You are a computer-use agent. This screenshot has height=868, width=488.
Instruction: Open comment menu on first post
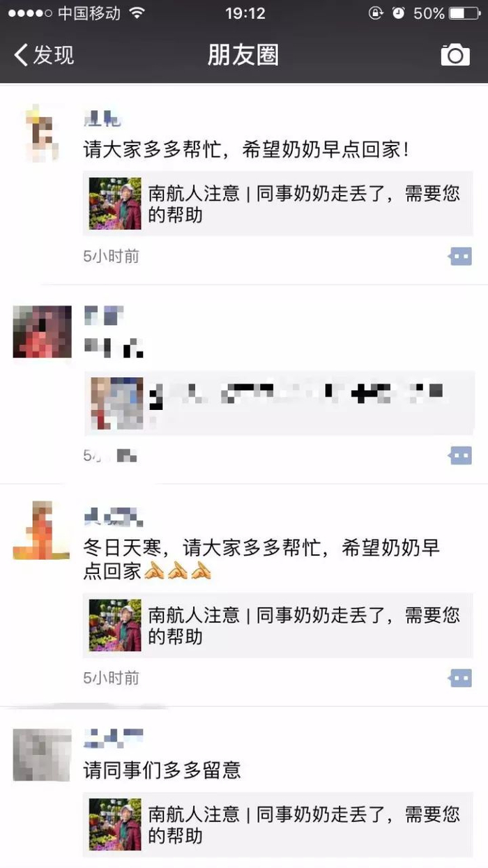point(460,257)
